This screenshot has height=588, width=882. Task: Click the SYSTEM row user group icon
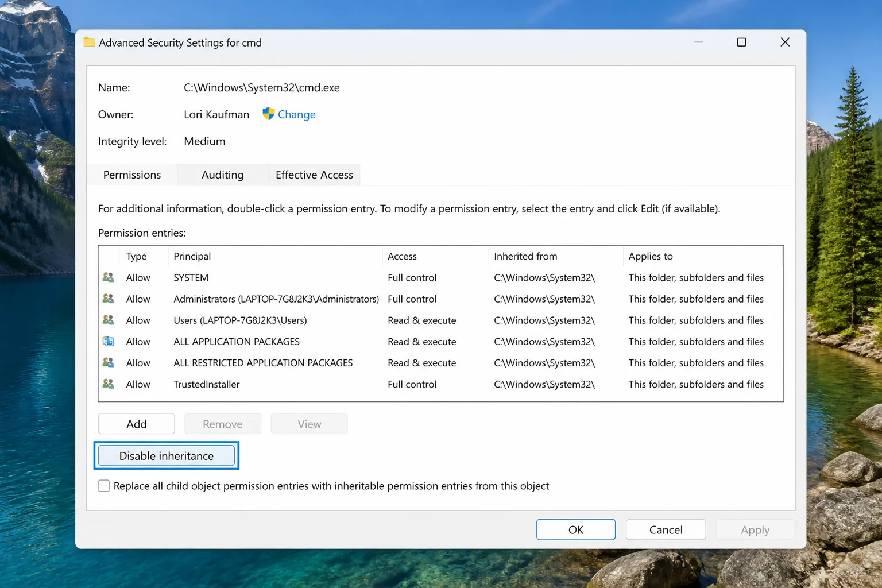click(x=108, y=277)
